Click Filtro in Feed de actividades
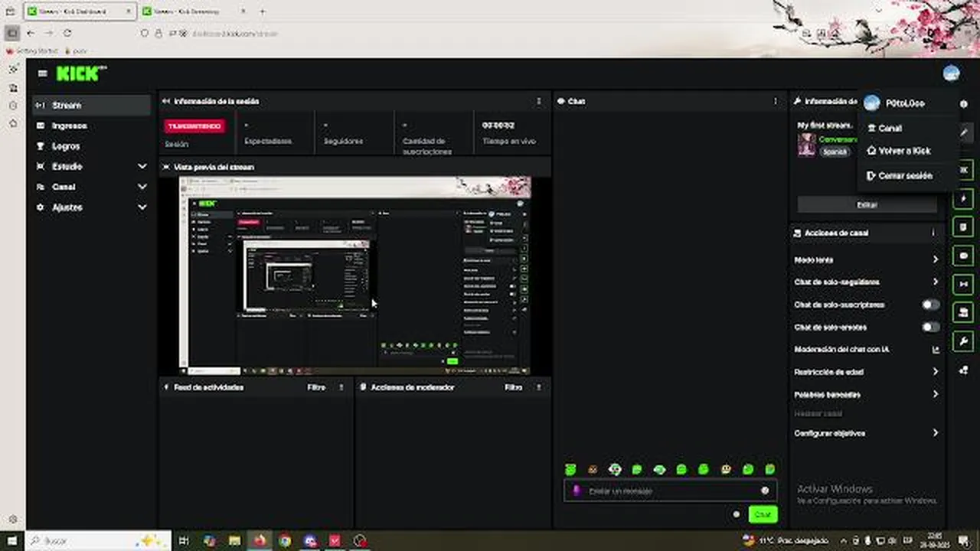980x551 pixels. (316, 387)
